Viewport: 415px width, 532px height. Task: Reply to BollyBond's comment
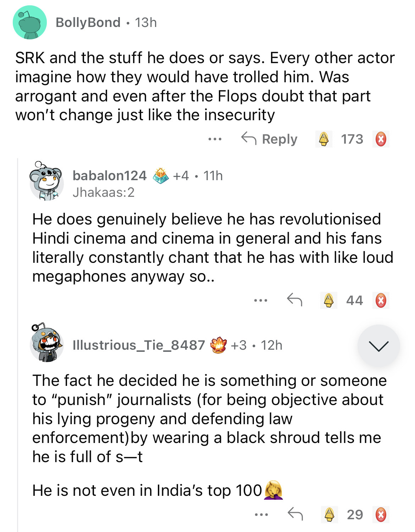point(270,139)
